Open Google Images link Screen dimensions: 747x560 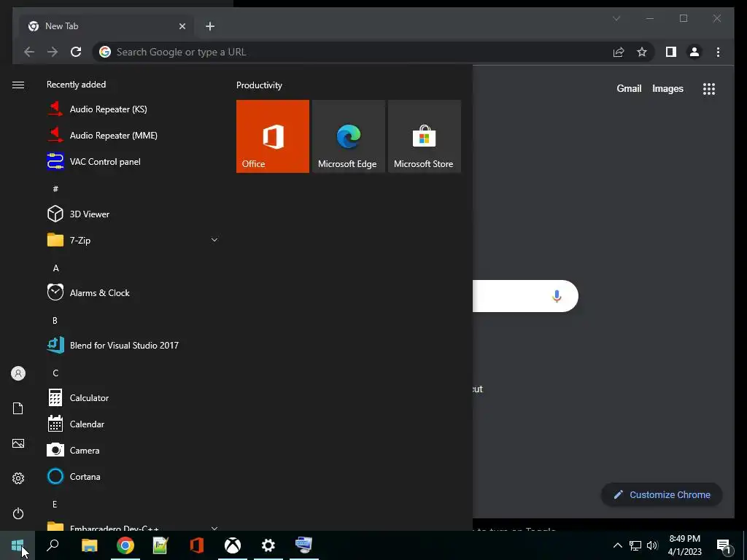[x=667, y=88]
